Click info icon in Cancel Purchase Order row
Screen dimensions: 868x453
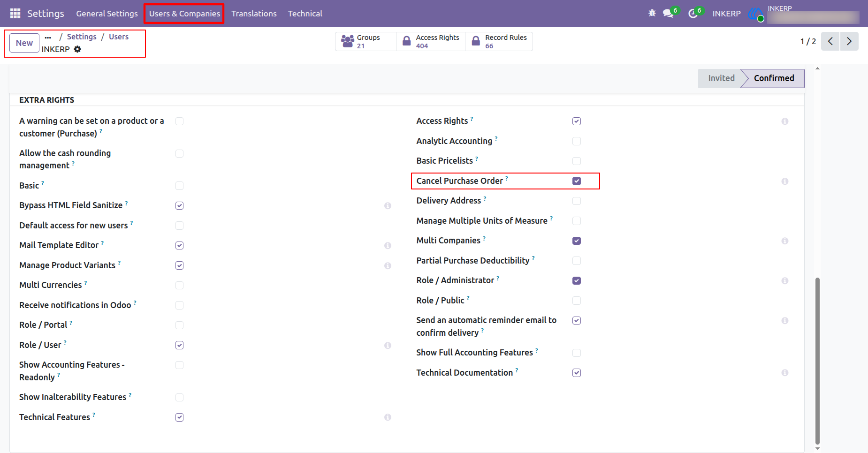[785, 181]
